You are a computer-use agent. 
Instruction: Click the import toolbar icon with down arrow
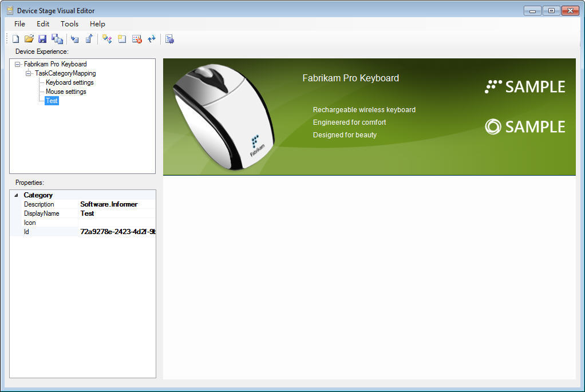(74, 39)
